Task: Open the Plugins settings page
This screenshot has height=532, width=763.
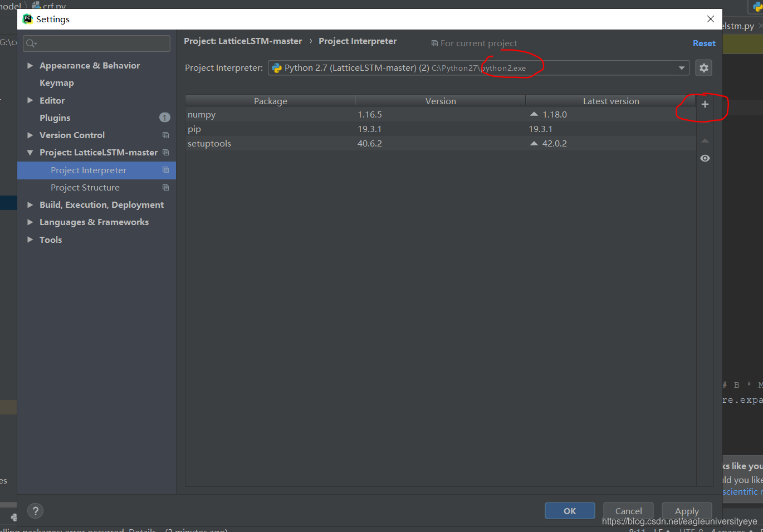Action: pyautogui.click(x=55, y=118)
